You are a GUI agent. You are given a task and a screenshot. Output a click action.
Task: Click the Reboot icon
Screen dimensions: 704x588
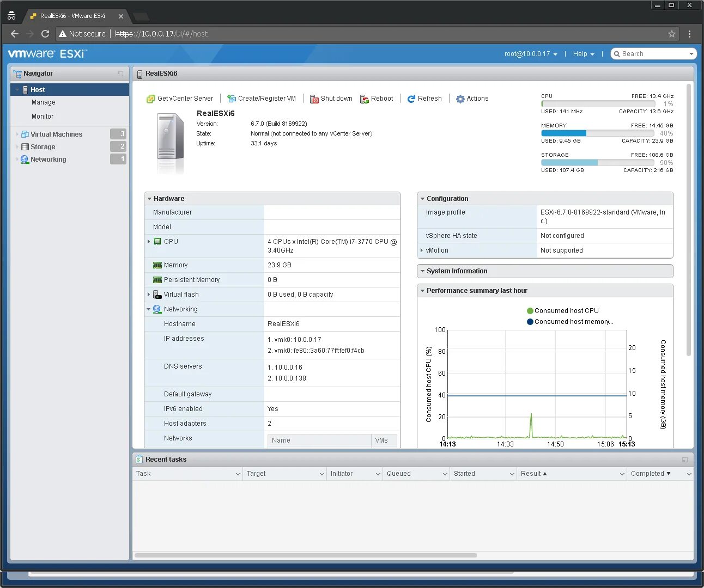[x=365, y=99]
